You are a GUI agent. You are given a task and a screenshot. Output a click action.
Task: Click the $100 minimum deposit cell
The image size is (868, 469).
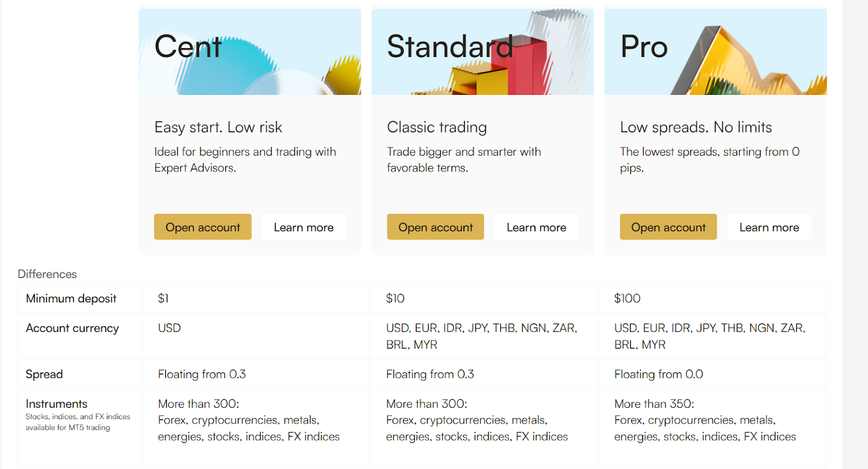point(712,298)
